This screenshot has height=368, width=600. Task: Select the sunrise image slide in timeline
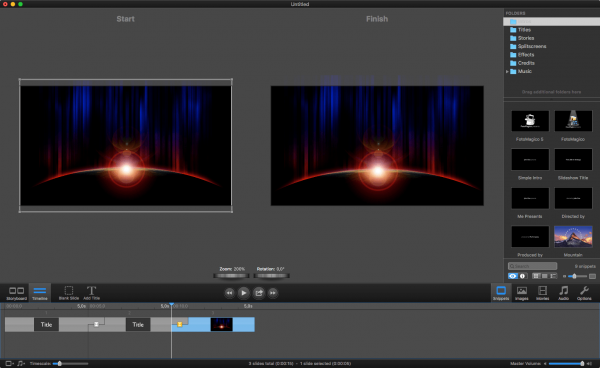pos(222,325)
